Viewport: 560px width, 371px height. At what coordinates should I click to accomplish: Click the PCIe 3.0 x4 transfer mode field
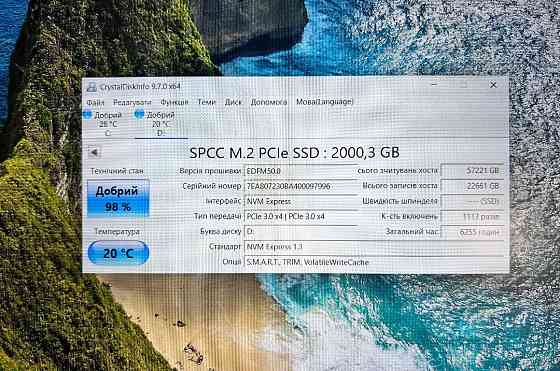click(301, 216)
